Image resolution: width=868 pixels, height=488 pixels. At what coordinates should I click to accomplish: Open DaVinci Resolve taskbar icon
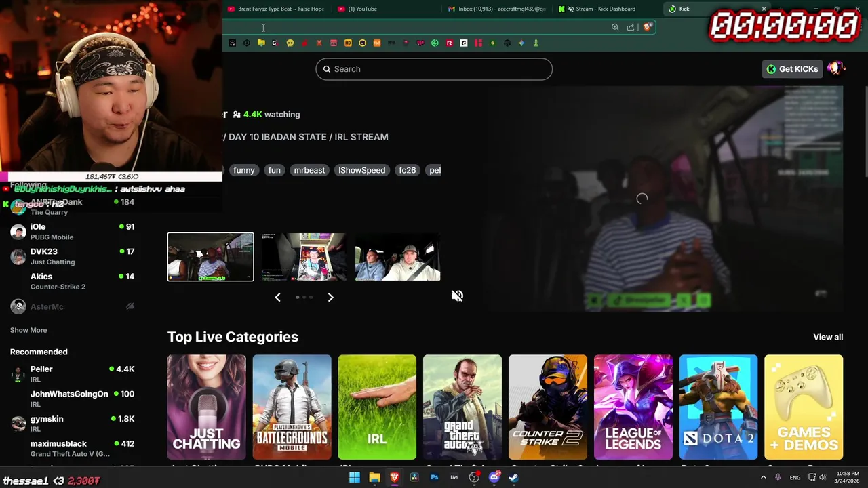point(414,477)
